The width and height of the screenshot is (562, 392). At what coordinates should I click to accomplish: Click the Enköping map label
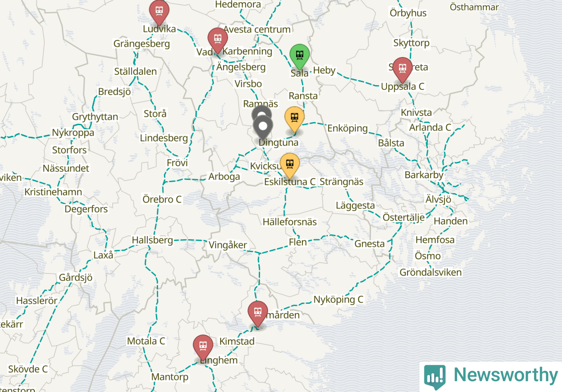(x=348, y=128)
